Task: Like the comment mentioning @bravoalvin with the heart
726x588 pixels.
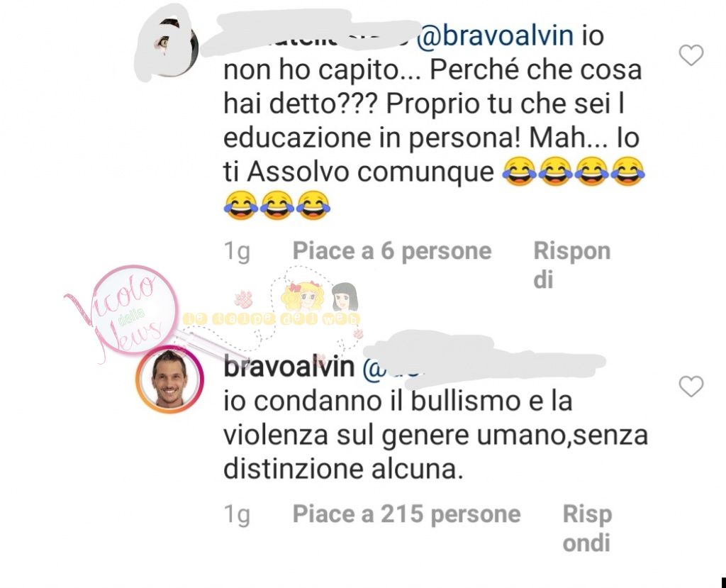Action: (x=691, y=55)
